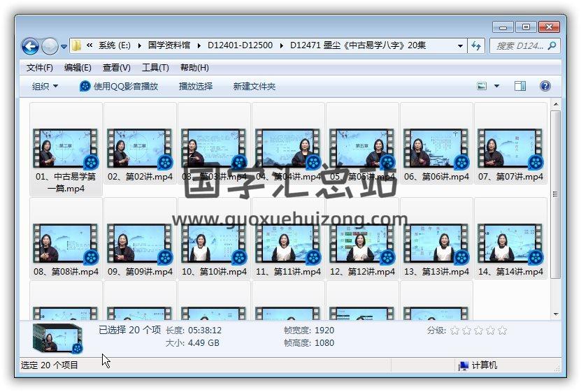581x392 pixels.
Task: Click the folder icon in address bar
Action: (x=76, y=45)
